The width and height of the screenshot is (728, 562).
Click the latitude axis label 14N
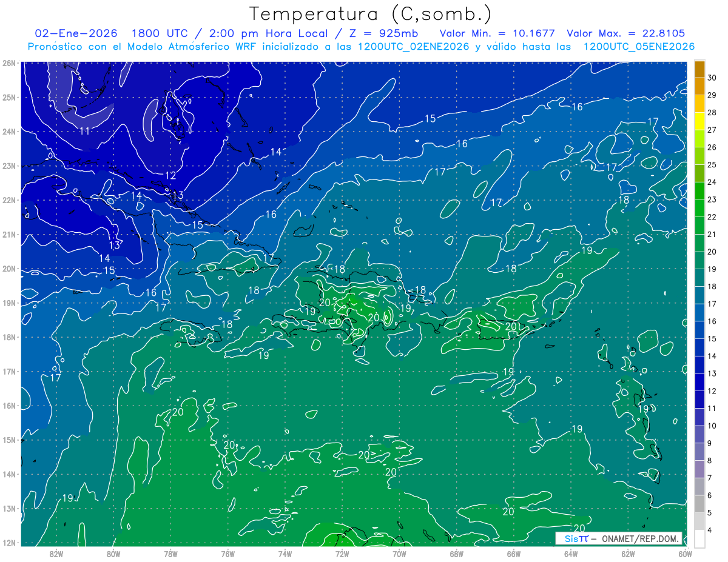pyautogui.click(x=9, y=474)
